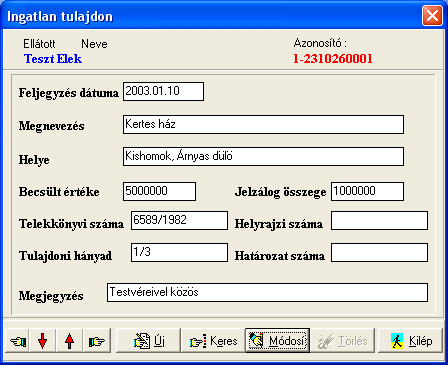The width and height of the screenshot is (448, 365).
Task: Focus the Megnevezés field containing Kertes ház
Action: click(x=263, y=124)
